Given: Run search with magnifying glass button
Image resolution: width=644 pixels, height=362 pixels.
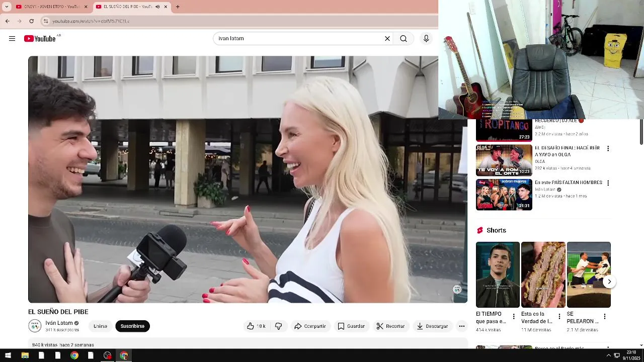Looking at the screenshot, I should pos(404,39).
